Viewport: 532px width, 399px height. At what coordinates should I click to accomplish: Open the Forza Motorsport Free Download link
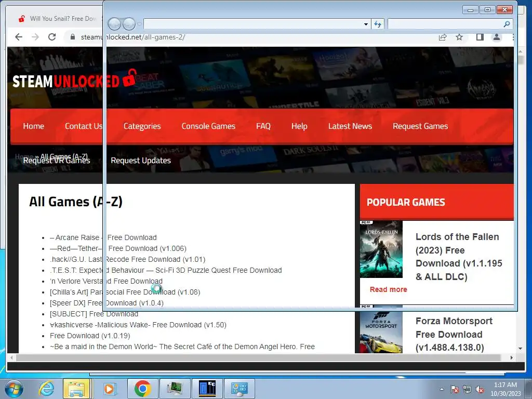[x=454, y=334]
